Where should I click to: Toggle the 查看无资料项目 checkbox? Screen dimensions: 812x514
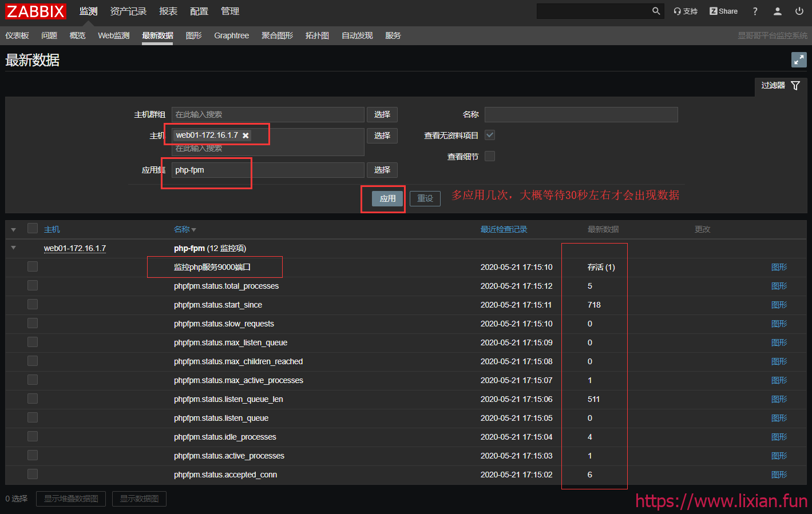[490, 135]
